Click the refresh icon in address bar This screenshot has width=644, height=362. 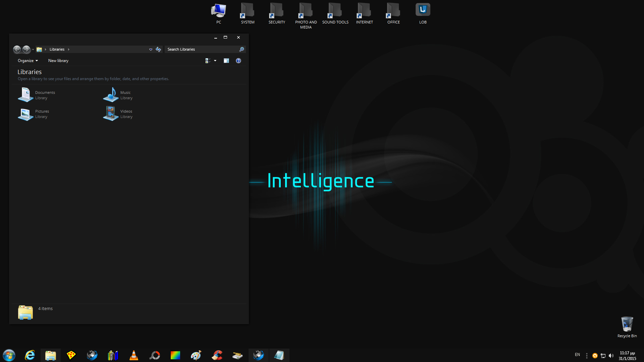[x=158, y=49]
